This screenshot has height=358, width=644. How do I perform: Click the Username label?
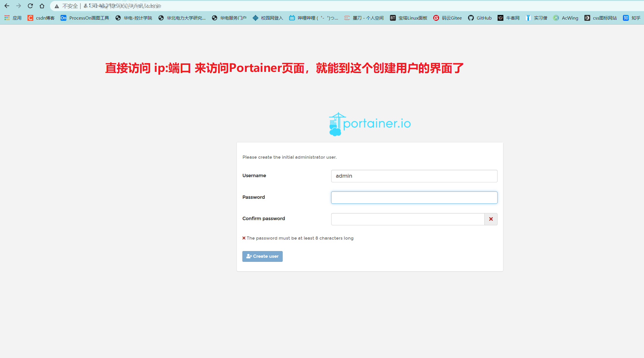tap(254, 175)
